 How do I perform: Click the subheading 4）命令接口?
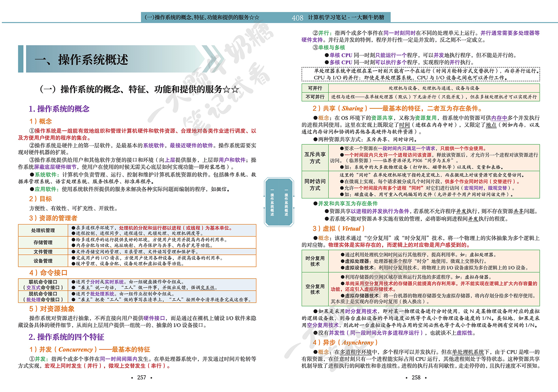click(x=48, y=273)
